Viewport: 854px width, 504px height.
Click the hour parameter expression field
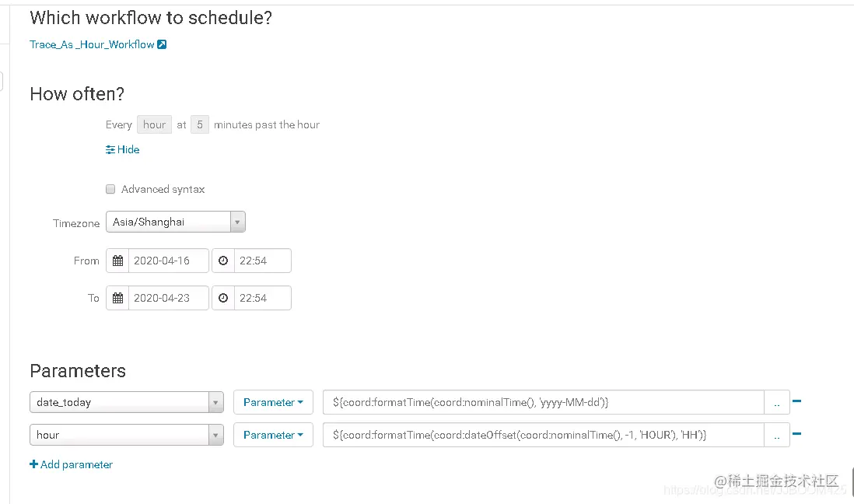(543, 436)
